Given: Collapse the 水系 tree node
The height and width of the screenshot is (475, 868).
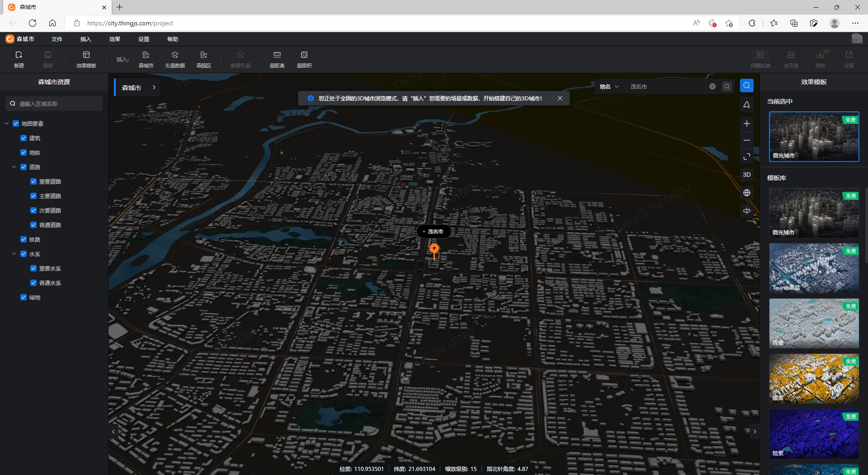Looking at the screenshot, I should coord(14,254).
